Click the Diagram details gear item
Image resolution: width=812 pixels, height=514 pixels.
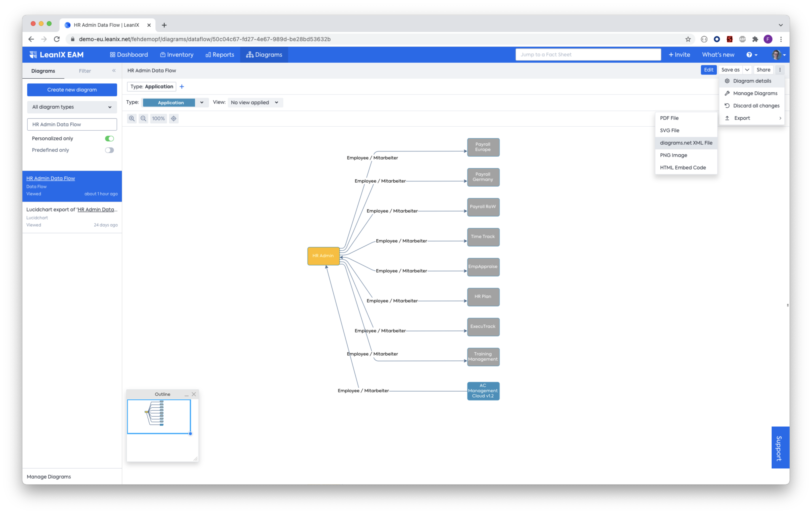coord(752,81)
